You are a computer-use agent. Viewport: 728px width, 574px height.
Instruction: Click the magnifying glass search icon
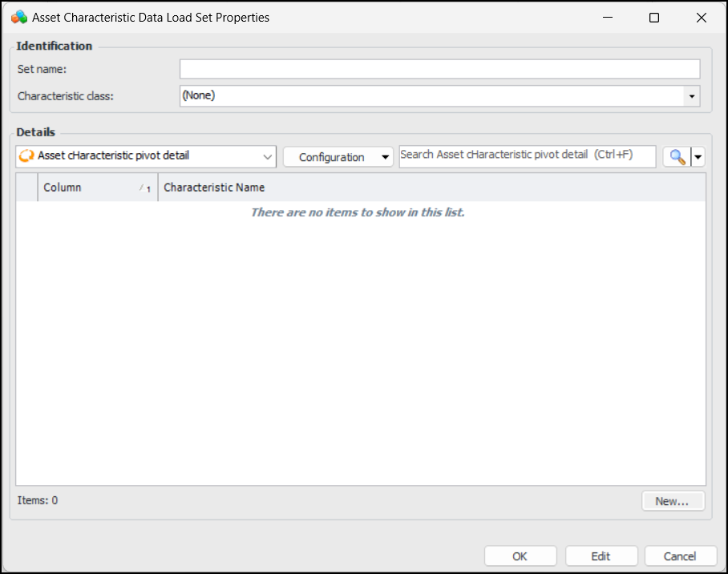click(677, 157)
